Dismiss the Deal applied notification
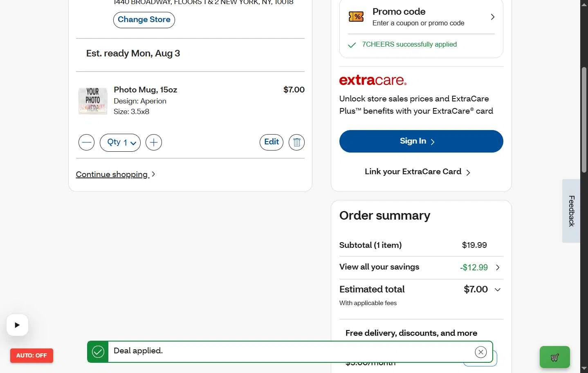Image resolution: width=588 pixels, height=373 pixels. [x=481, y=352]
